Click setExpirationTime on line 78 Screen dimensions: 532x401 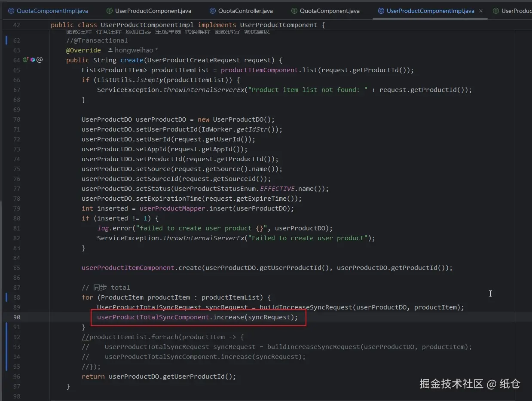pos(168,199)
